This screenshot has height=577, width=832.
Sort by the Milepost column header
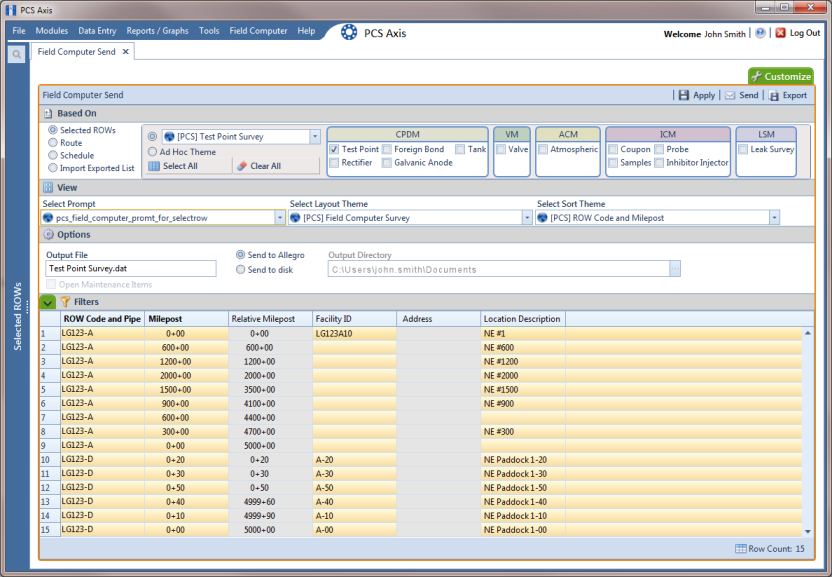pyautogui.click(x=186, y=318)
